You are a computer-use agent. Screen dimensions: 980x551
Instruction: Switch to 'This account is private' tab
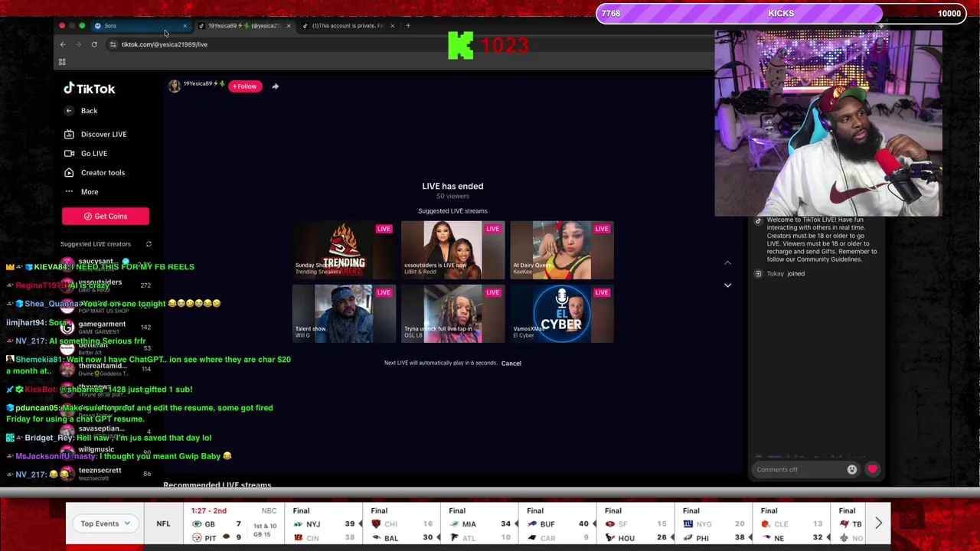pyautogui.click(x=346, y=26)
